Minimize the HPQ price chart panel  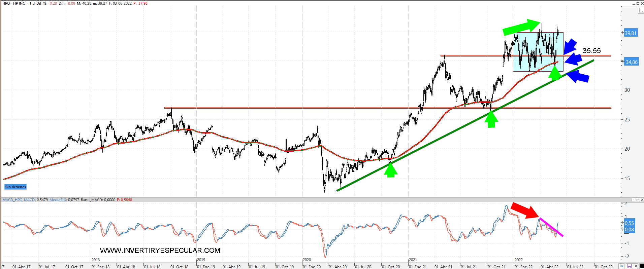633,3
